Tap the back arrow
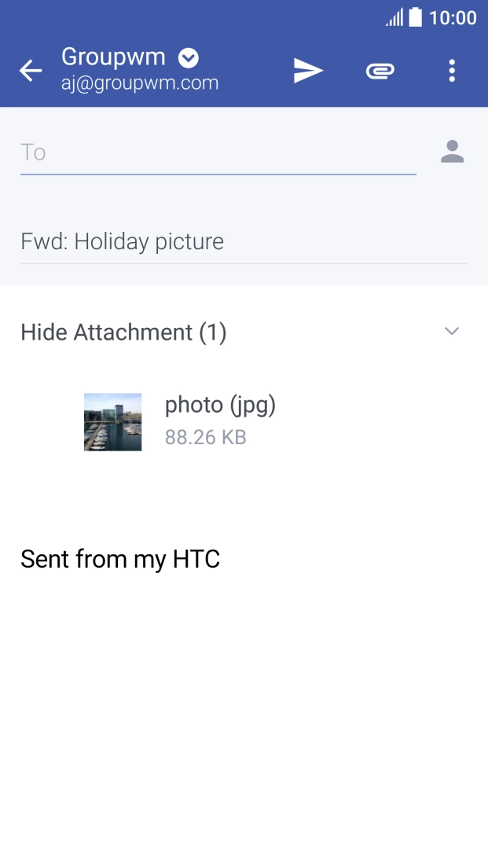488x868 pixels. 31,71
